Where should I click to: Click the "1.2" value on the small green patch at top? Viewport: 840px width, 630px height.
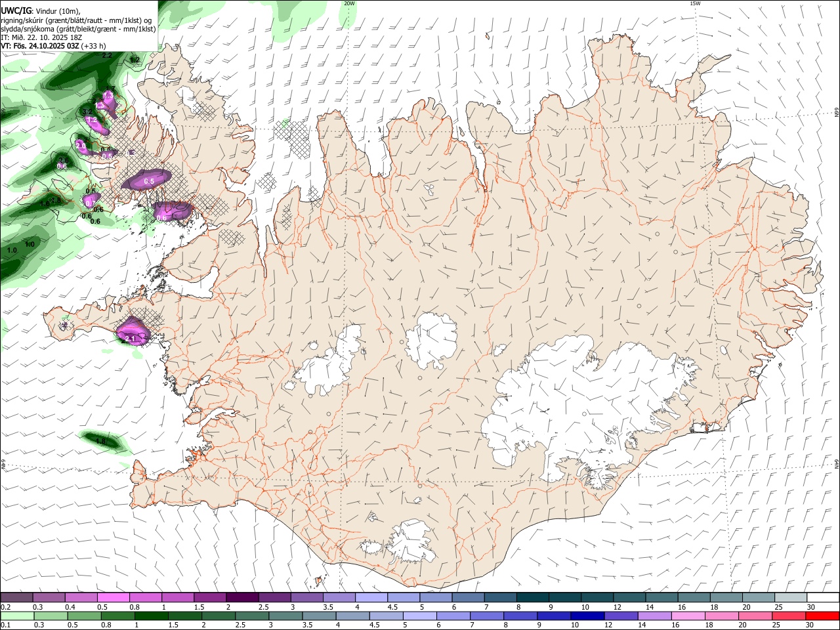[135, 60]
